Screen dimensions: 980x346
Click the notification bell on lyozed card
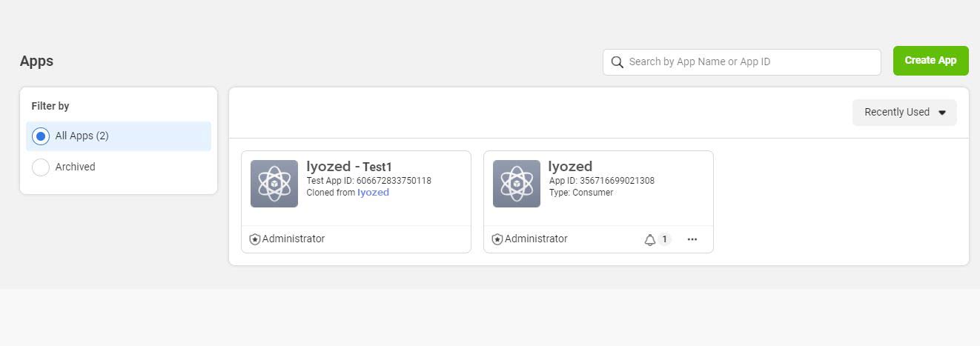tap(650, 239)
